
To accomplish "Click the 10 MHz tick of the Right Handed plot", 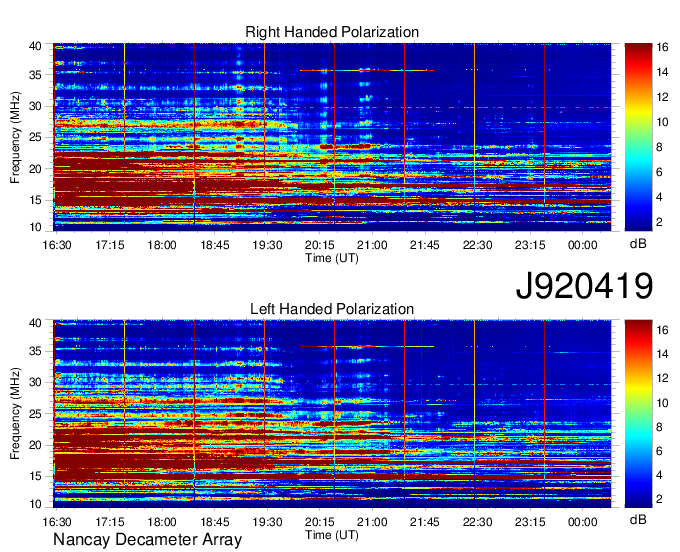I will pyautogui.click(x=35, y=227).
